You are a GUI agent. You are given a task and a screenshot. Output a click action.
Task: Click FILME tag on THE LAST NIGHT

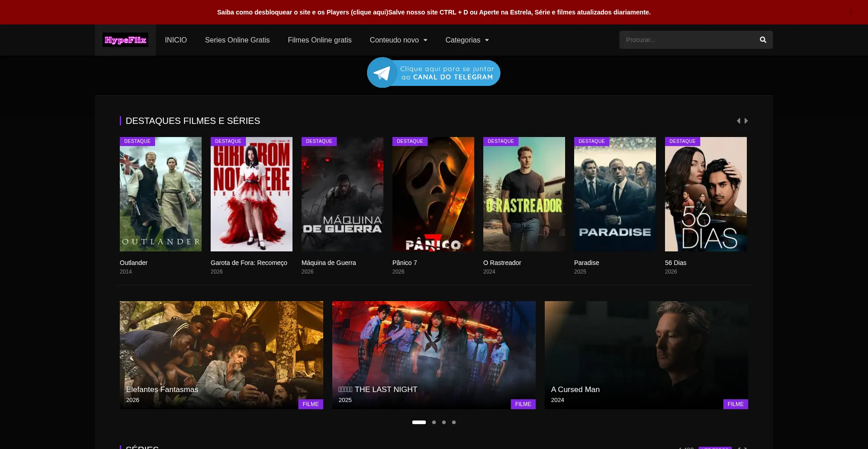click(x=523, y=404)
